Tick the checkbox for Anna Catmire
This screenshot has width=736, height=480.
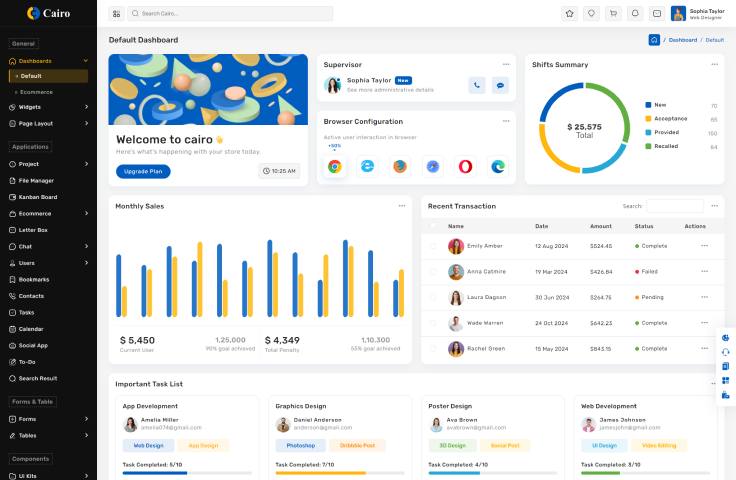(x=433, y=271)
